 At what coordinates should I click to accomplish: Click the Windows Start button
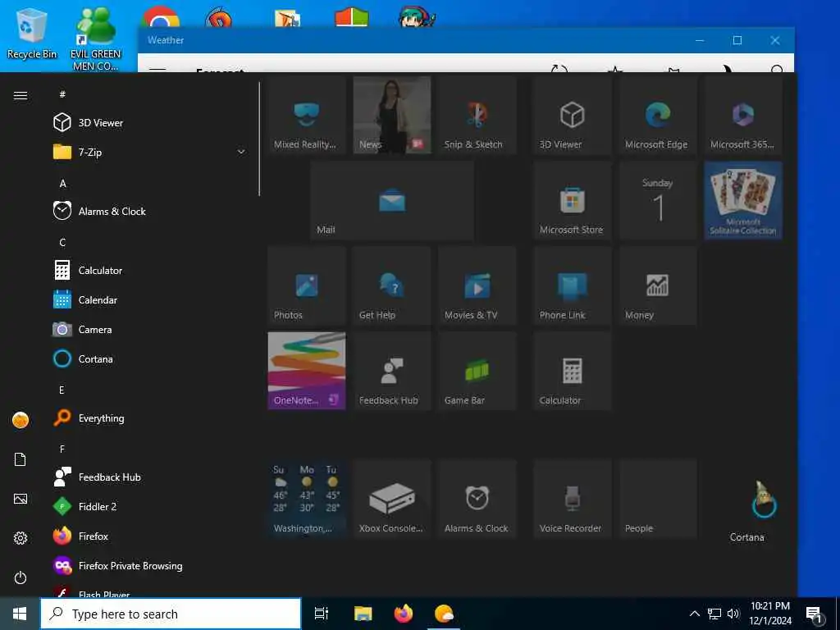pyautogui.click(x=20, y=614)
